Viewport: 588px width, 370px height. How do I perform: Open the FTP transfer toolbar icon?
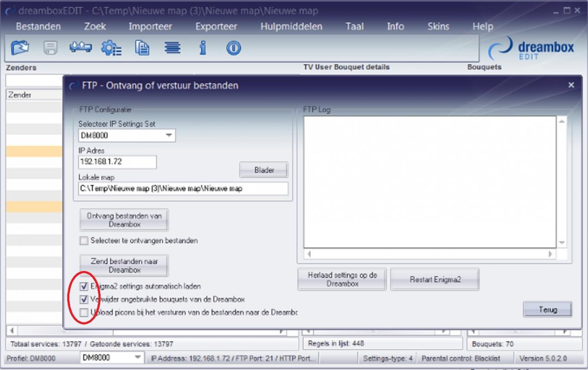81,47
